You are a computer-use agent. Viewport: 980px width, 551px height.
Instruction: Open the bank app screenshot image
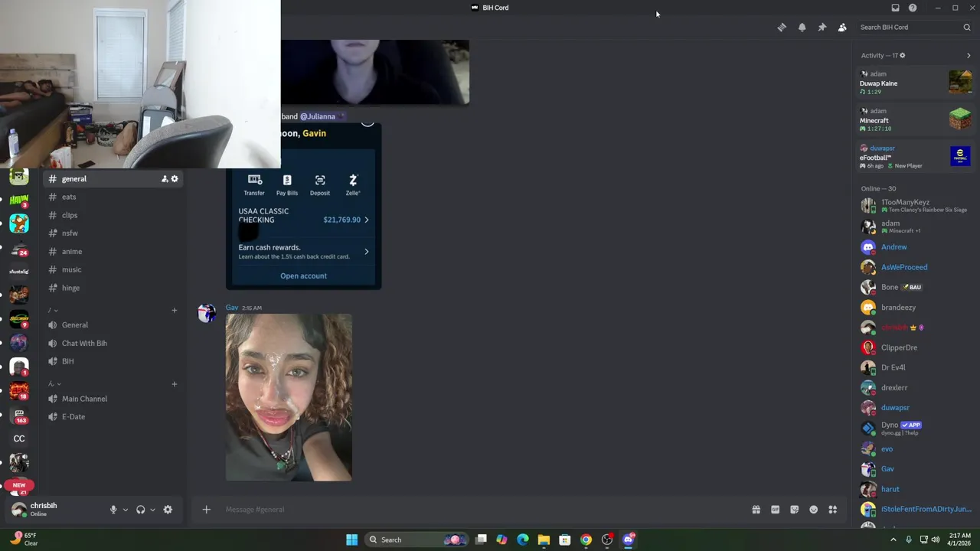[x=303, y=205]
